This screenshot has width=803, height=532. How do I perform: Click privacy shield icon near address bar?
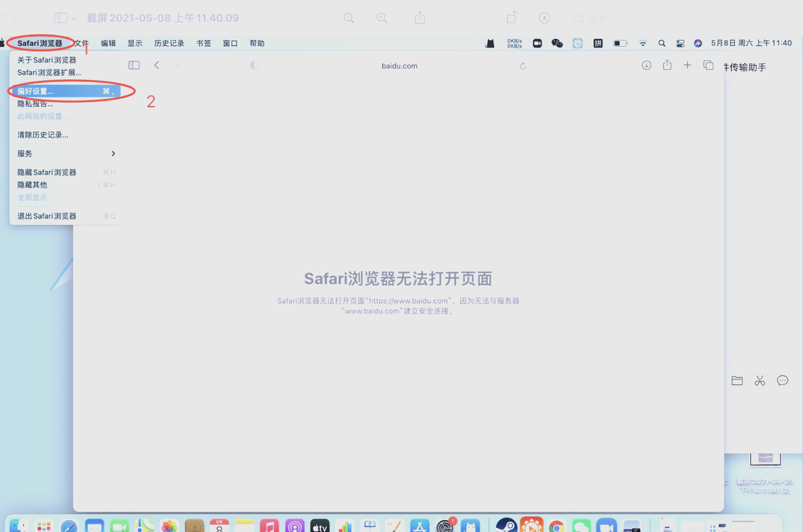[254, 65]
